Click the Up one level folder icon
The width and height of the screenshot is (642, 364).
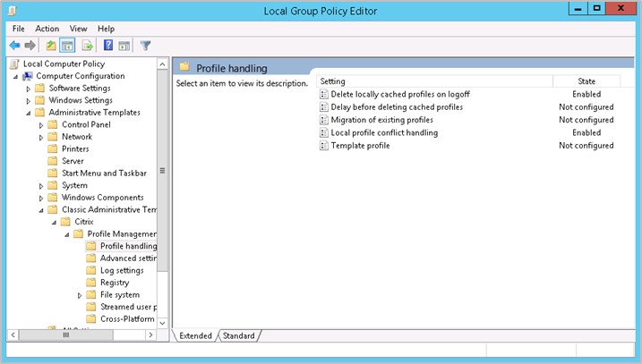51,46
